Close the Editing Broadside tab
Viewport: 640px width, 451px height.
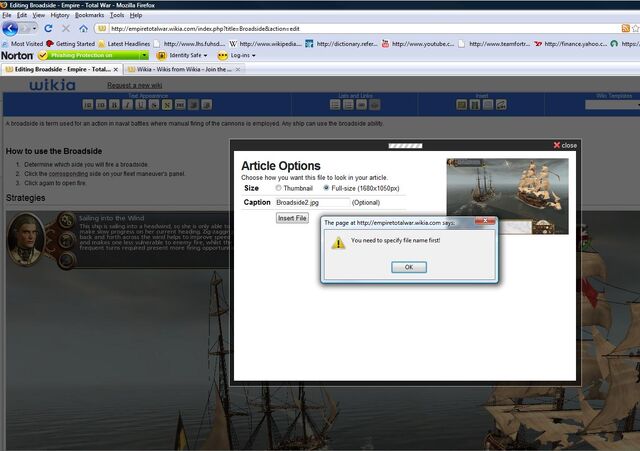(x=116, y=70)
